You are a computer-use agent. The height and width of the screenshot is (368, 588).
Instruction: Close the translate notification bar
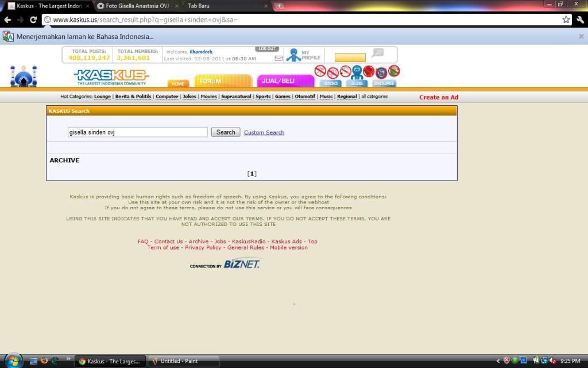click(x=581, y=36)
